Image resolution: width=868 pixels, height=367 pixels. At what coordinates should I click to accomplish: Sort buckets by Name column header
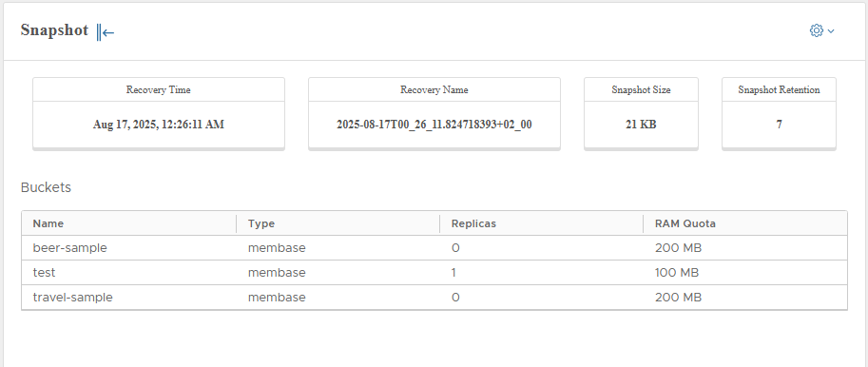48,223
